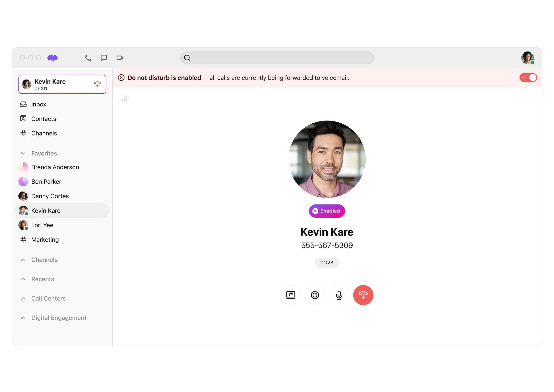Collapse the Favorites section
This screenshot has height=392, width=554.
23,153
